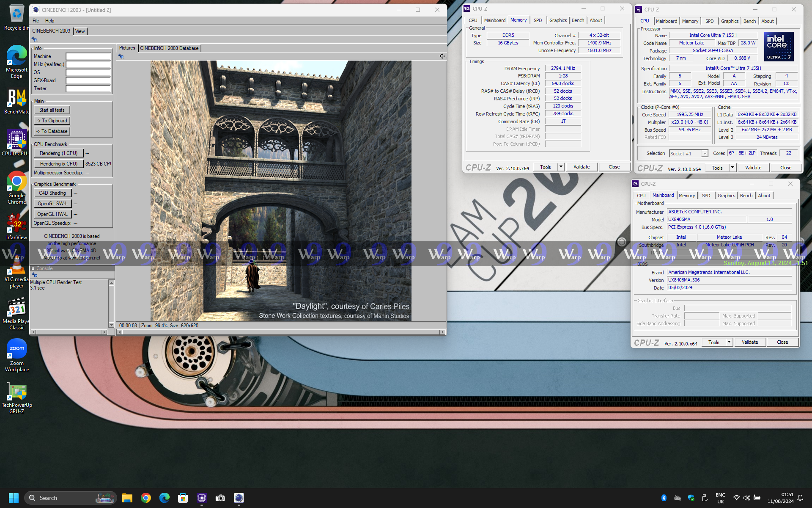Open IrfanView desktop shortcut
The image size is (812, 508).
16,226
